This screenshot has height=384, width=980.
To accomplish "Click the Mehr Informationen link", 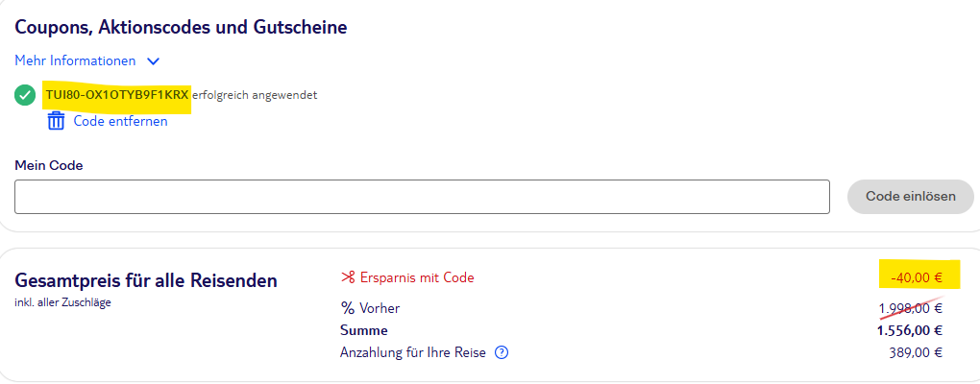I will coord(75,60).
